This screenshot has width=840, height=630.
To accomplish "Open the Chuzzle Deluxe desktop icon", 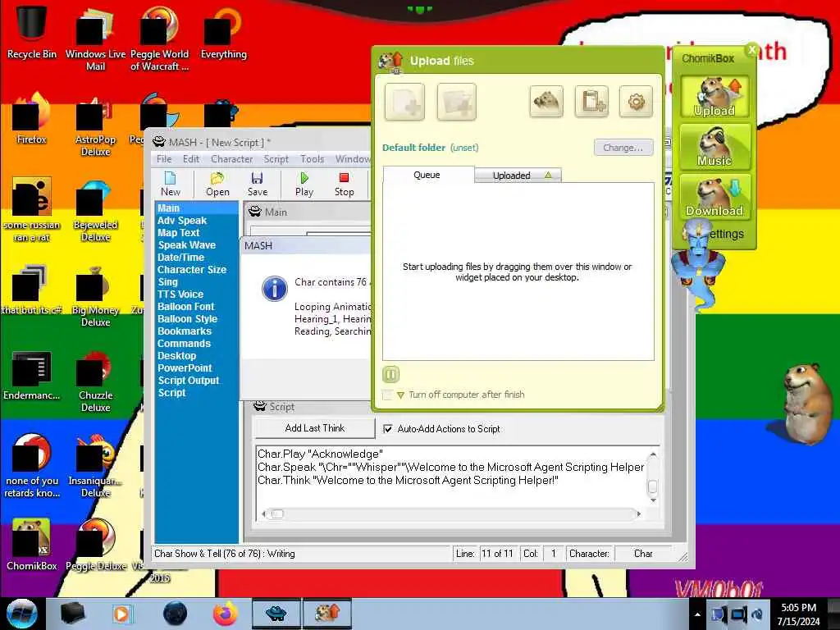I will click(x=95, y=381).
